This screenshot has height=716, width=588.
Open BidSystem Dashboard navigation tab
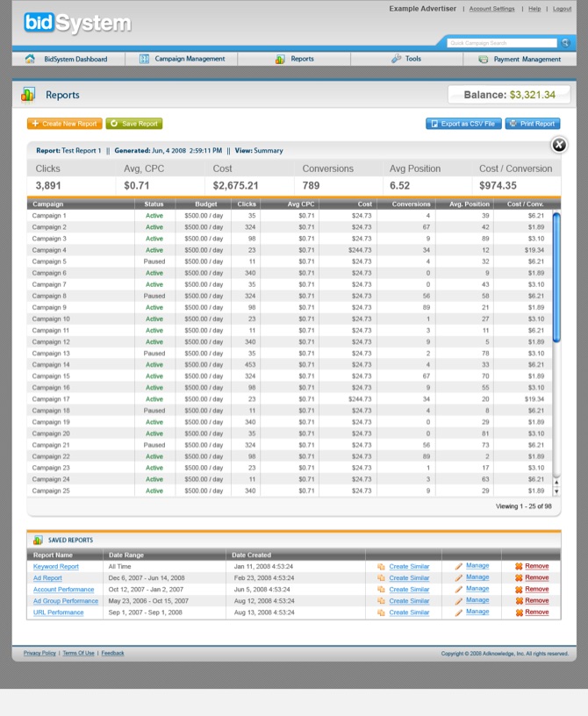(68, 59)
